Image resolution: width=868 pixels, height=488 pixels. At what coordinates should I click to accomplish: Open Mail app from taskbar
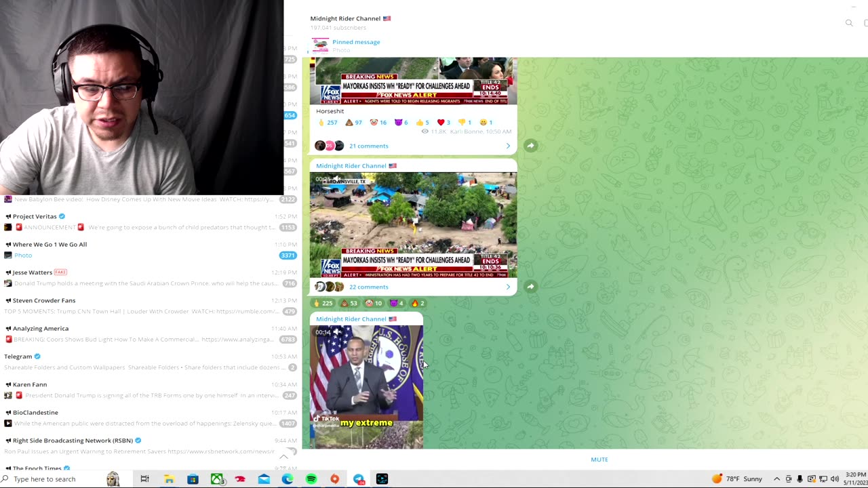click(264, 479)
